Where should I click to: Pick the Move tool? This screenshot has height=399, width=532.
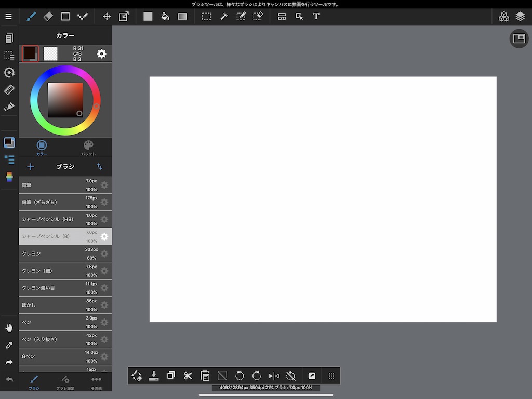point(107,16)
